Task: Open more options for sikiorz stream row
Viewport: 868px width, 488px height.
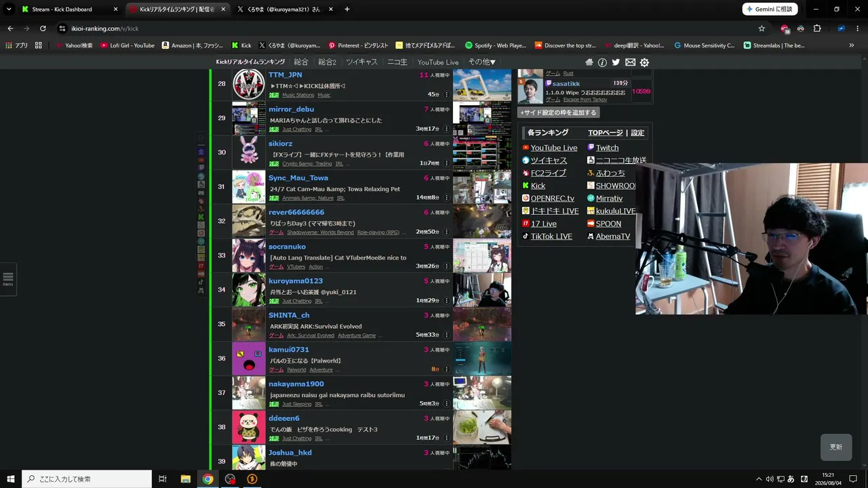Action: click(x=446, y=163)
